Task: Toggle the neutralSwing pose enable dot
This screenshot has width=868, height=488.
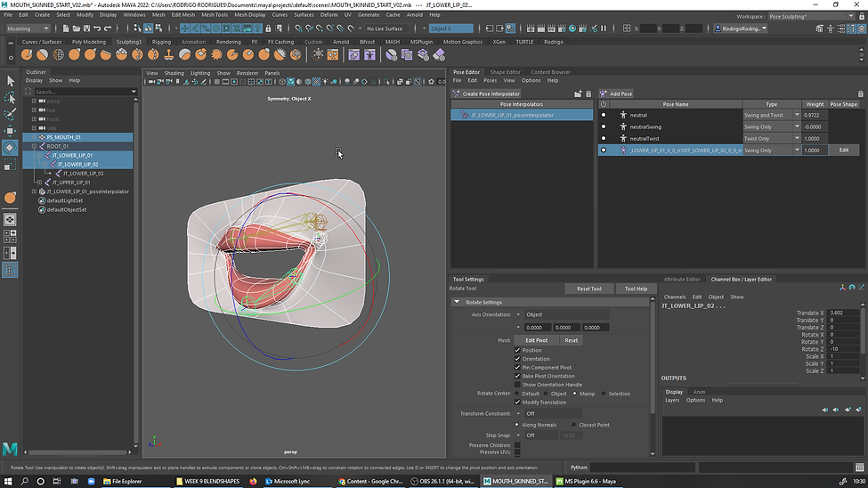Action: 604,126
